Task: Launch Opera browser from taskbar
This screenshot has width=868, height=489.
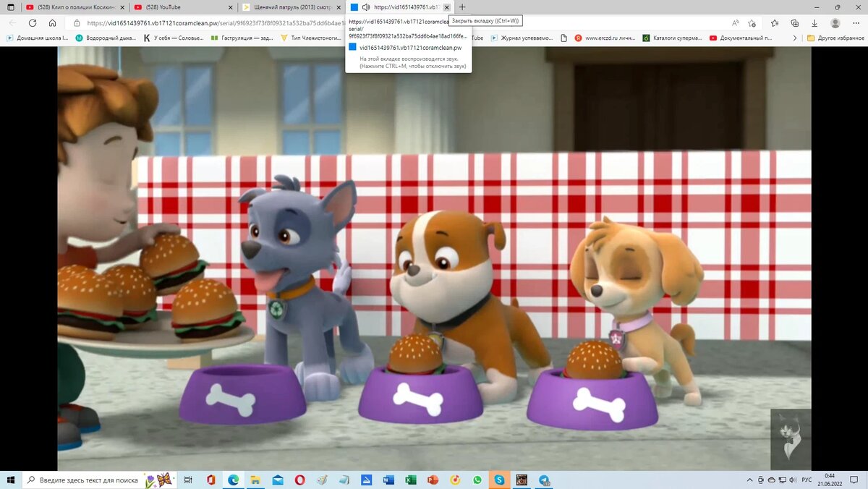Action: [x=299, y=480]
